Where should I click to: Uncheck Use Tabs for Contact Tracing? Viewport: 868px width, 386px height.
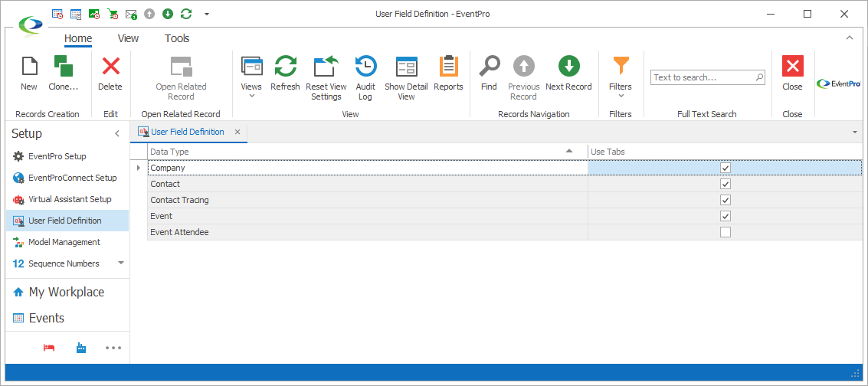(x=726, y=200)
